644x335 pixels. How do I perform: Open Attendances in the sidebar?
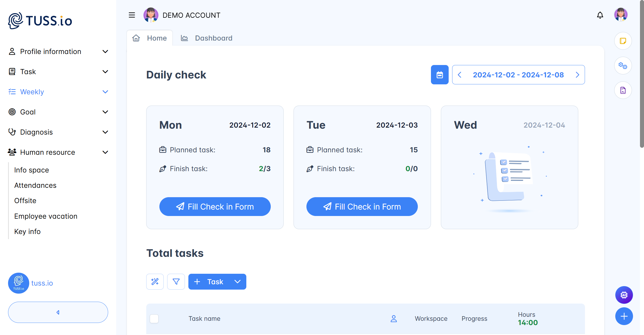coord(35,185)
